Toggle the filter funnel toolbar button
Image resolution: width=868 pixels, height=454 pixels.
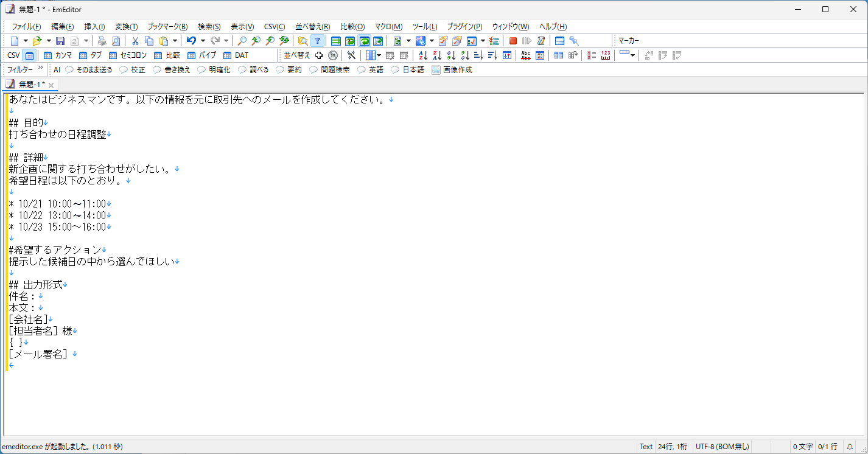[x=317, y=40]
